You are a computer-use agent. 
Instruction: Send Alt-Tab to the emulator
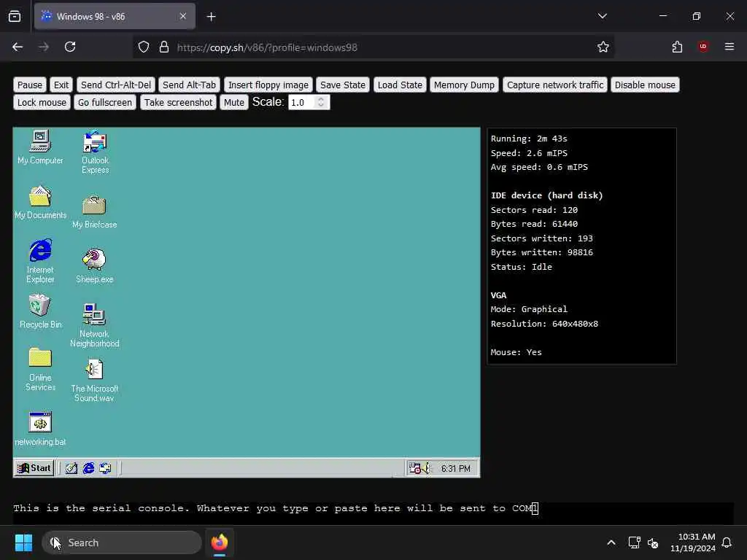[189, 85]
